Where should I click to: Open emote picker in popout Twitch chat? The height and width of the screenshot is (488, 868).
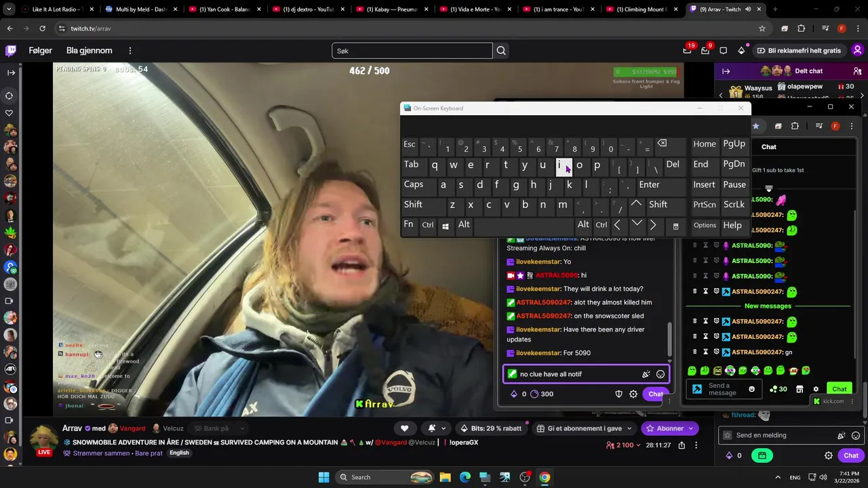tap(660, 374)
